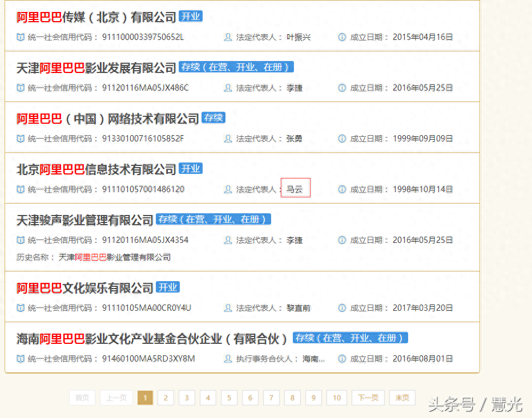Go to page 7
Viewport: 532px width, 418px height.
(271, 397)
